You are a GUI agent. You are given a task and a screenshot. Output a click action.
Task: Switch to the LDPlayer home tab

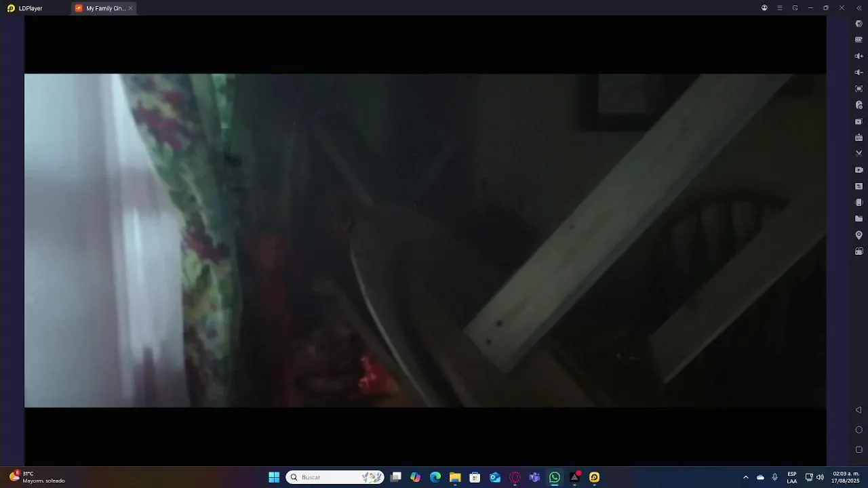pyautogui.click(x=25, y=8)
